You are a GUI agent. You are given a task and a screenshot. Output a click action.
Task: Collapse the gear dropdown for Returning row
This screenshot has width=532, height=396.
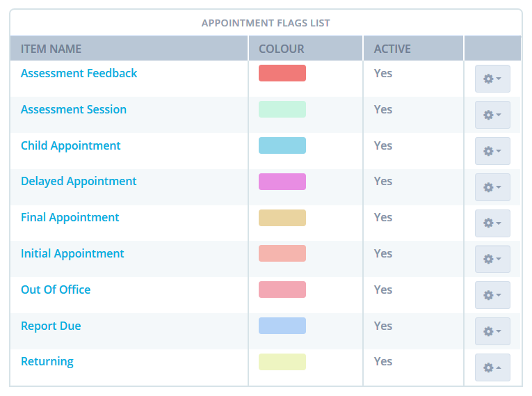492,367
